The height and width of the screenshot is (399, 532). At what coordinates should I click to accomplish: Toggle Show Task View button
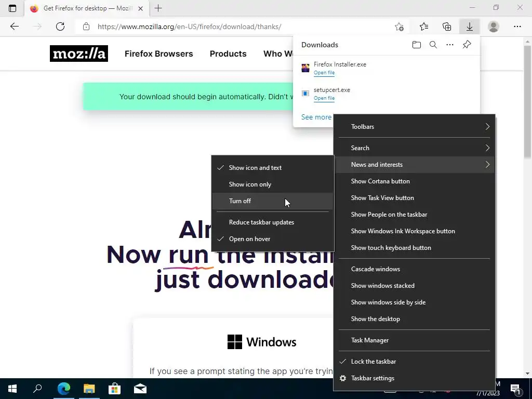click(414, 198)
